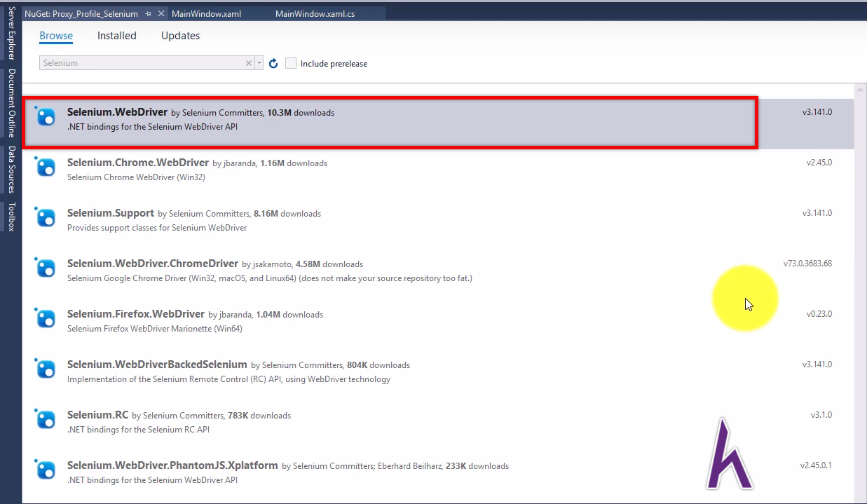
Task: Click the Selenium.Support package icon
Action: [x=46, y=217]
